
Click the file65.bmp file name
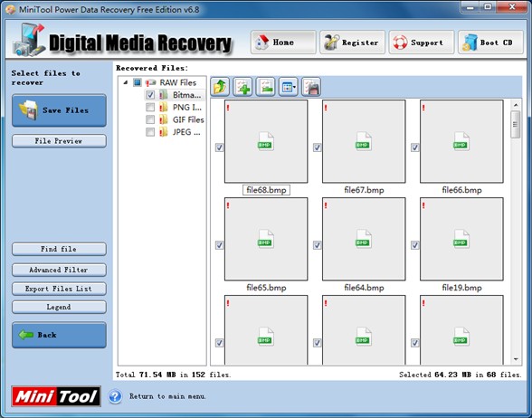[266, 288]
